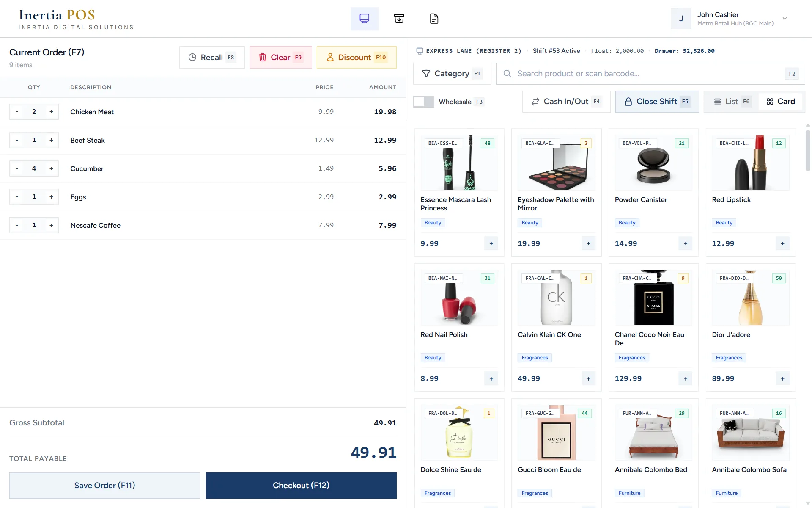Viewport: 812px width, 508px height.
Task: Click the Furniture tag on Annibale Colombo Bed
Action: pos(629,493)
